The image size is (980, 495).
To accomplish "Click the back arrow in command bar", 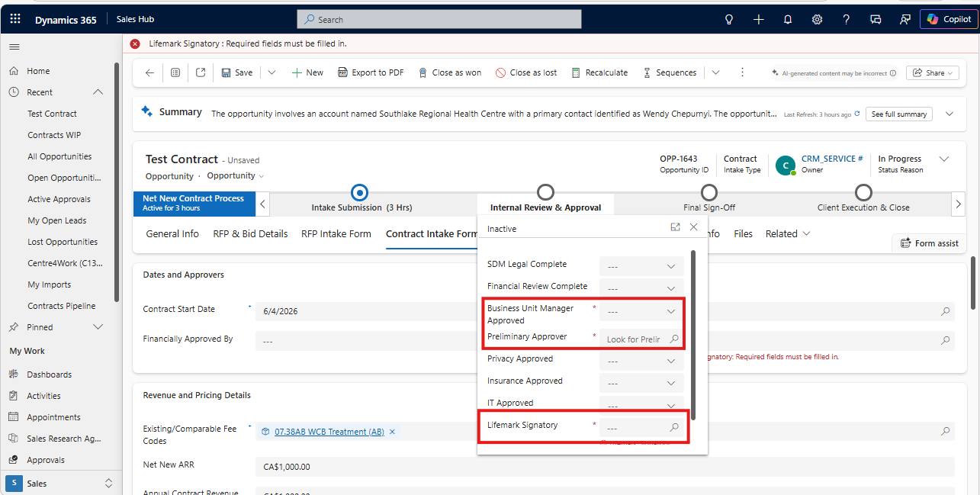I will pos(149,72).
